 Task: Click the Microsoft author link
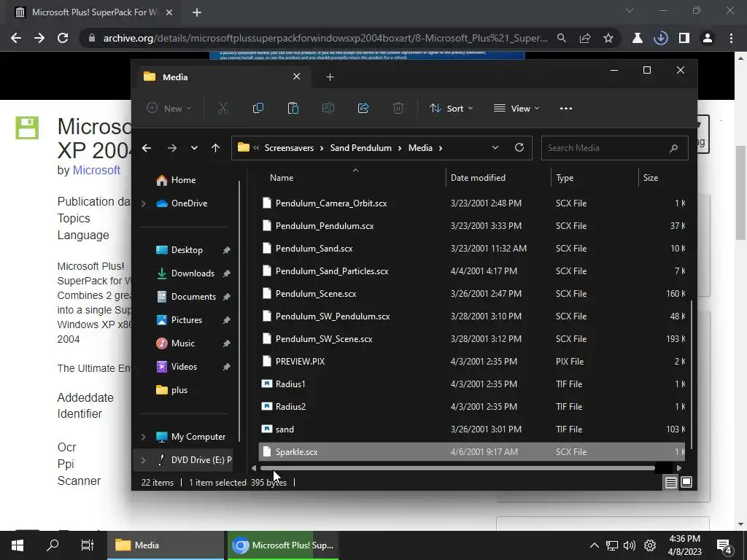pos(96,170)
